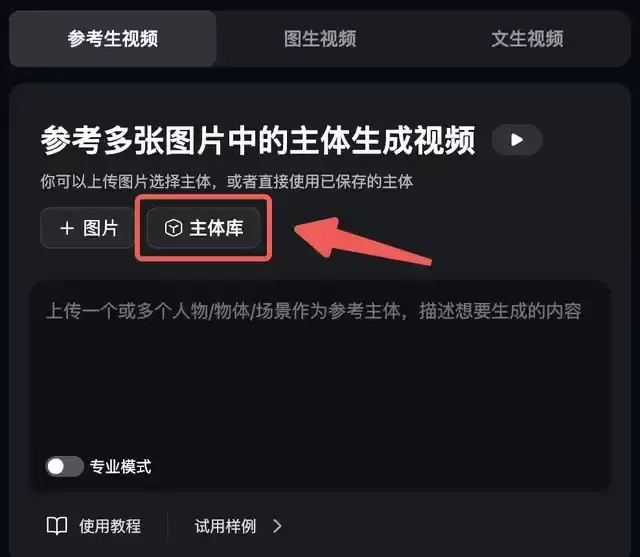Click the red arrow annotation pointing at 主体库
Screen dimensions: 640x557
[x=362, y=242]
